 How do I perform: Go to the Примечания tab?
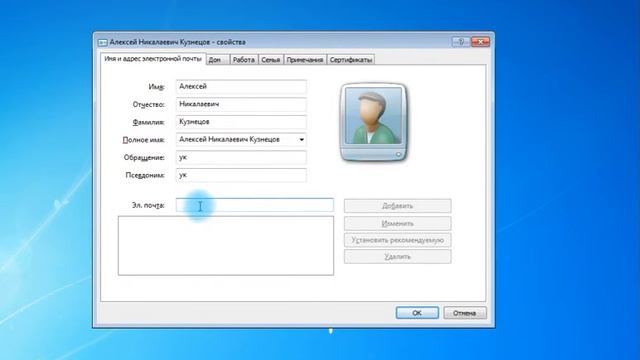pyautogui.click(x=305, y=60)
